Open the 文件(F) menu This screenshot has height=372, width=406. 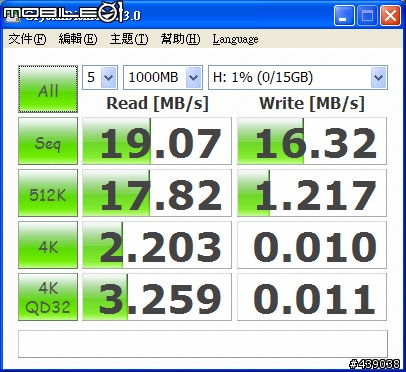[x=27, y=39]
